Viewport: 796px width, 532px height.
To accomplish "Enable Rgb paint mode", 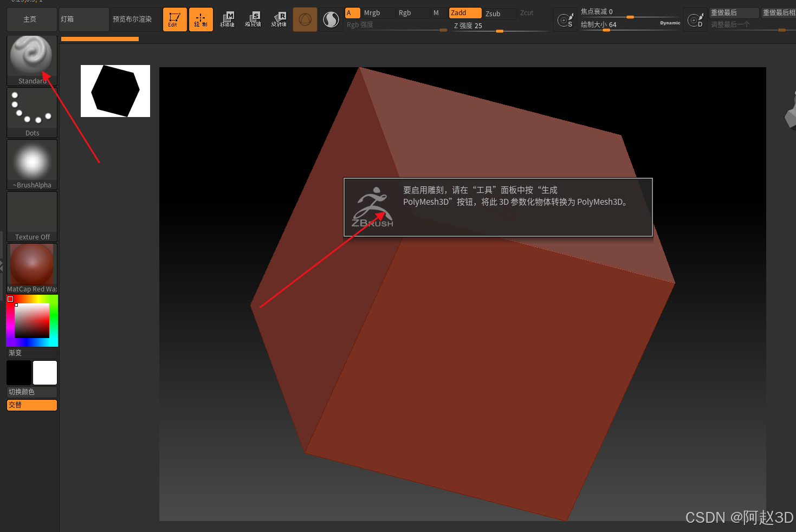I will point(413,13).
